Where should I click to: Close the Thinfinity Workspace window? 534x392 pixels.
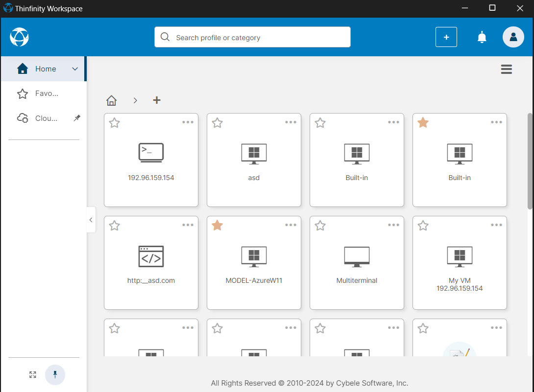(520, 8)
